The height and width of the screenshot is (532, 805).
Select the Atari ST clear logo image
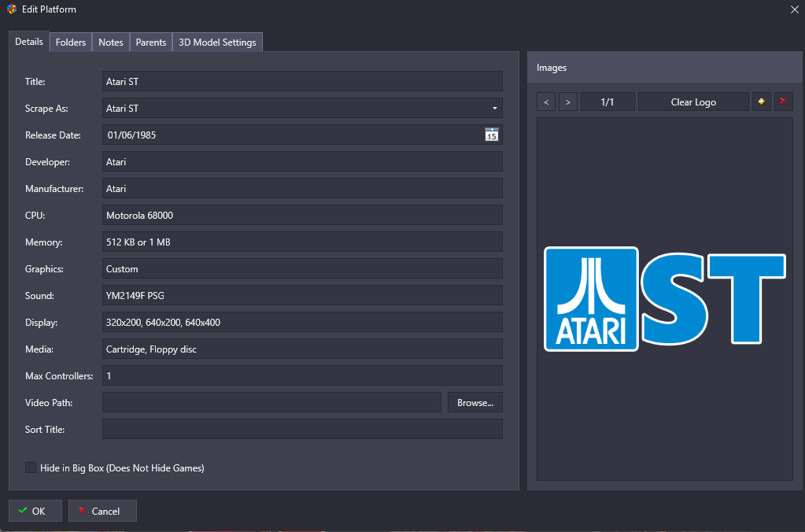tap(665, 299)
